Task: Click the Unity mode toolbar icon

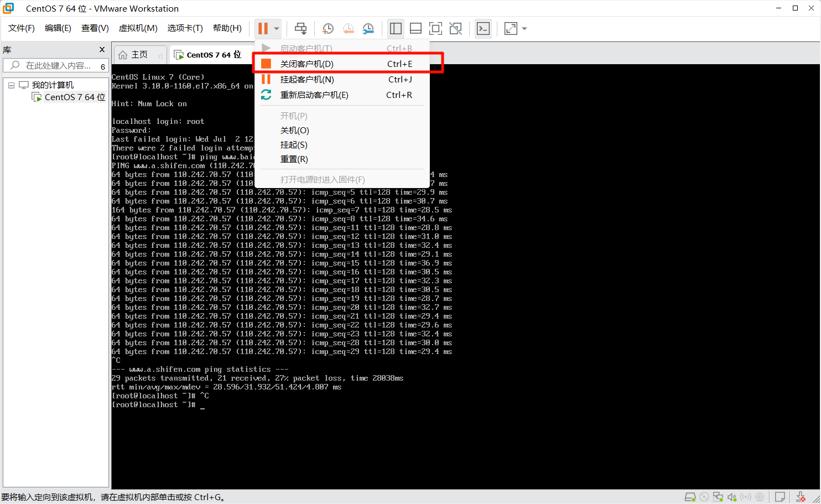Action: 455,28
